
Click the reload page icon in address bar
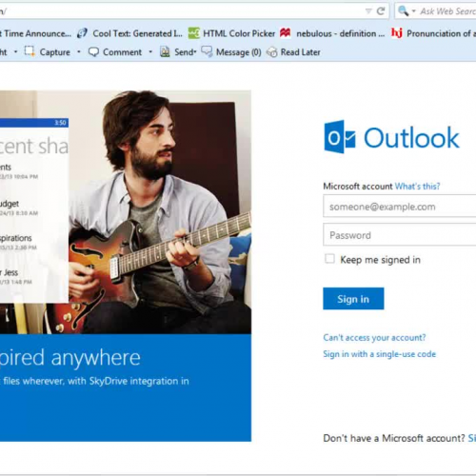point(381,11)
